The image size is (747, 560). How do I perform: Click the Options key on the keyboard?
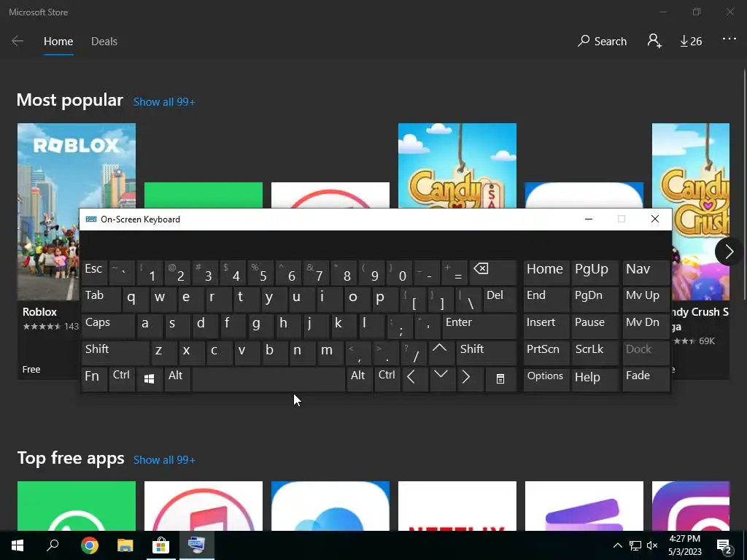(546, 379)
